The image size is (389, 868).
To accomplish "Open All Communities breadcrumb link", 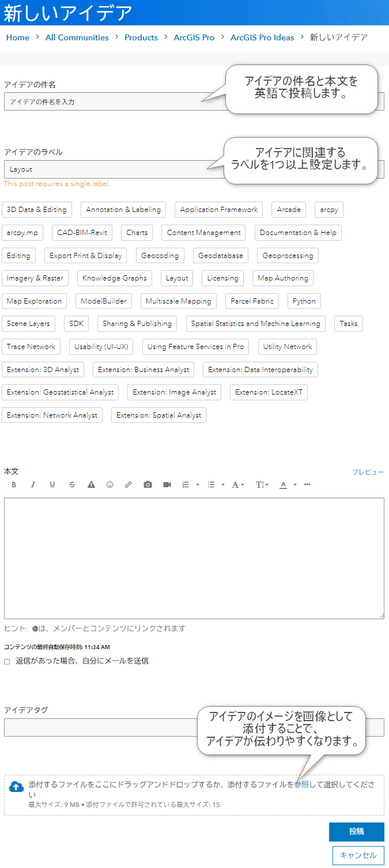I will 77,37.
